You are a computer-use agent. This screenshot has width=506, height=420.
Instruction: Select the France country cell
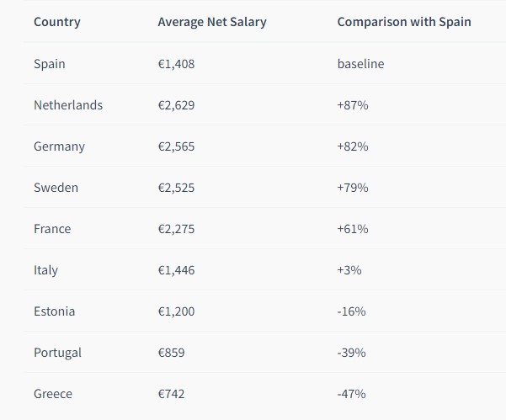tap(52, 229)
